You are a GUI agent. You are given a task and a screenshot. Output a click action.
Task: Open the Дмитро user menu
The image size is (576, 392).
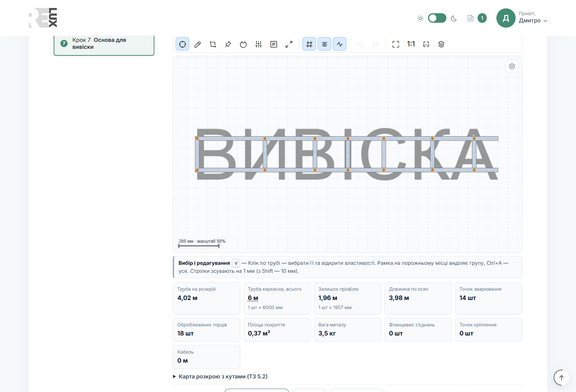[533, 21]
